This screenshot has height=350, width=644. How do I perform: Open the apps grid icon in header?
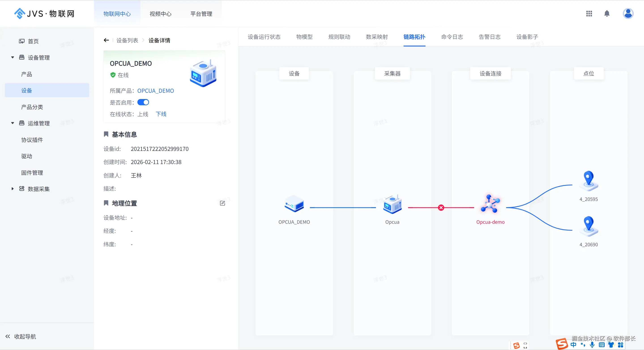[x=589, y=13]
